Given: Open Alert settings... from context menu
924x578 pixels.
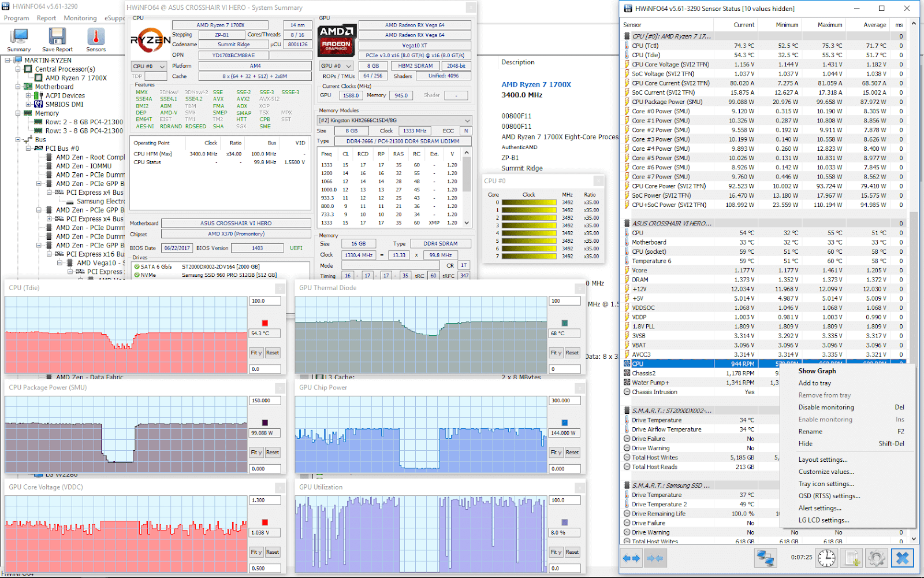Looking at the screenshot, I should pyautogui.click(x=820, y=509).
